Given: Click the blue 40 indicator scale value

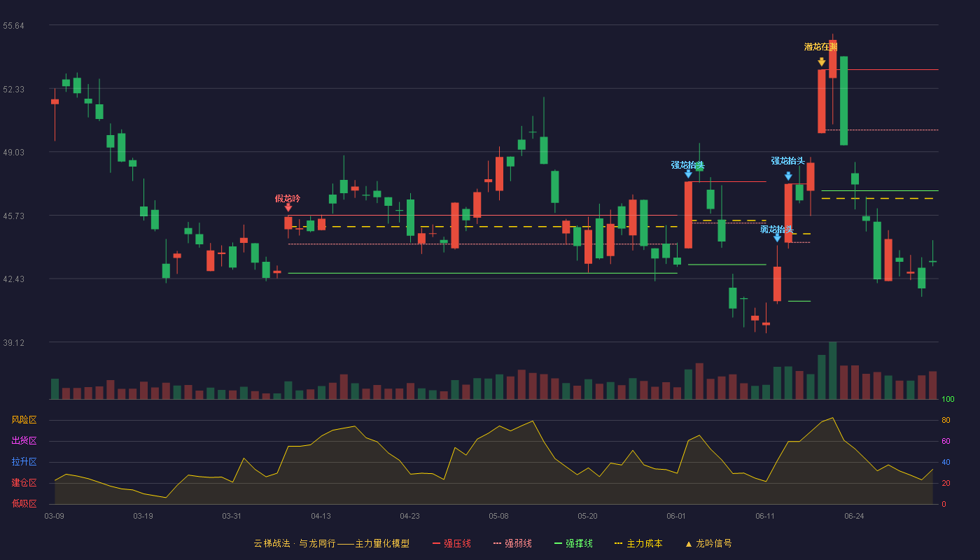Looking at the screenshot, I should (946, 463).
